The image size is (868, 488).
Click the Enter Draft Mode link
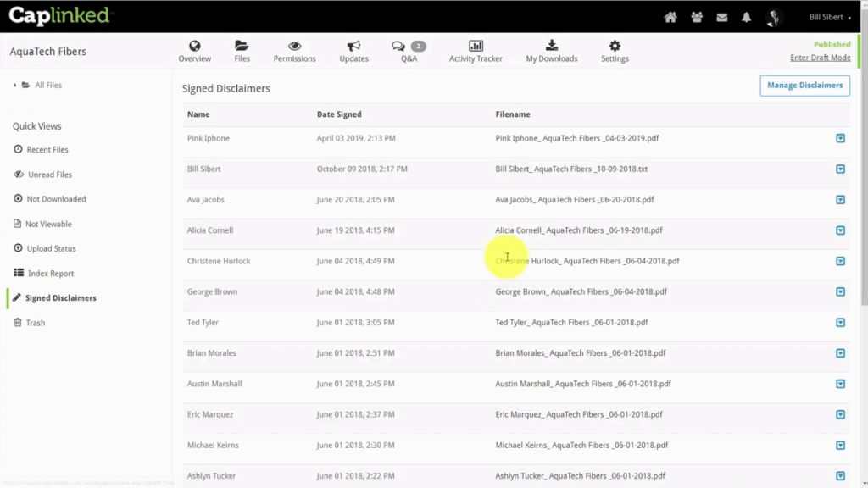tap(820, 58)
